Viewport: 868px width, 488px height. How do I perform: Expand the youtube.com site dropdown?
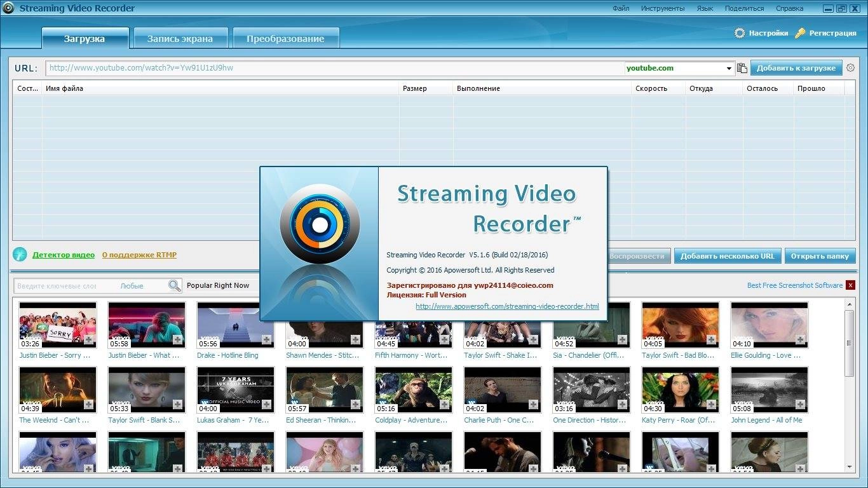pos(729,69)
